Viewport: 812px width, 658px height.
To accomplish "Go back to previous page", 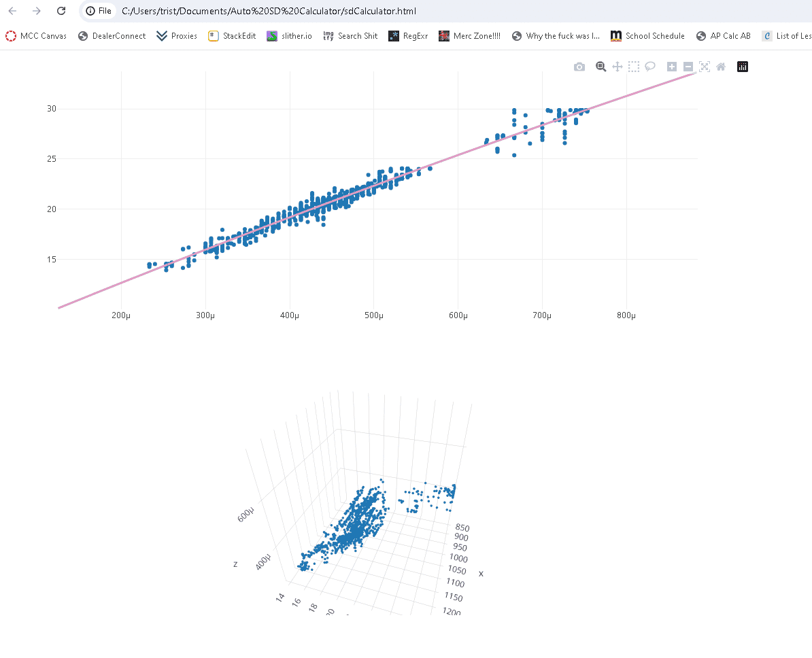I will 13,11.
